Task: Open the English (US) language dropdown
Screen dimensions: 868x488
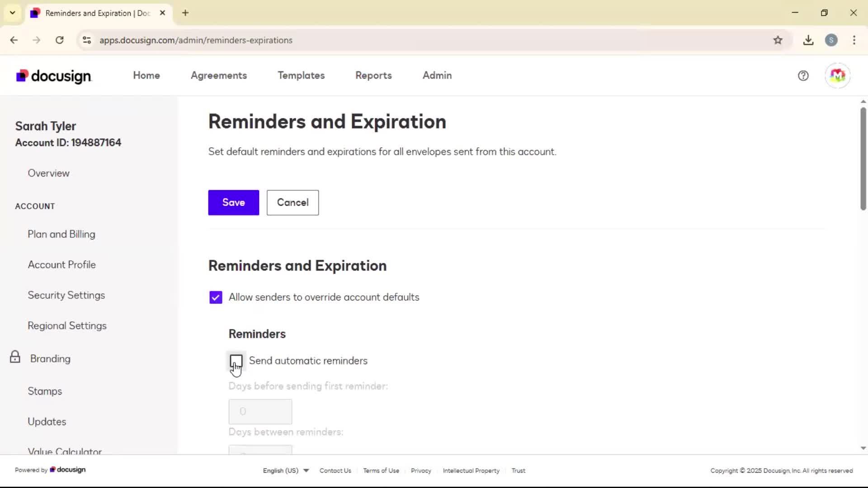Action: pyautogui.click(x=286, y=470)
